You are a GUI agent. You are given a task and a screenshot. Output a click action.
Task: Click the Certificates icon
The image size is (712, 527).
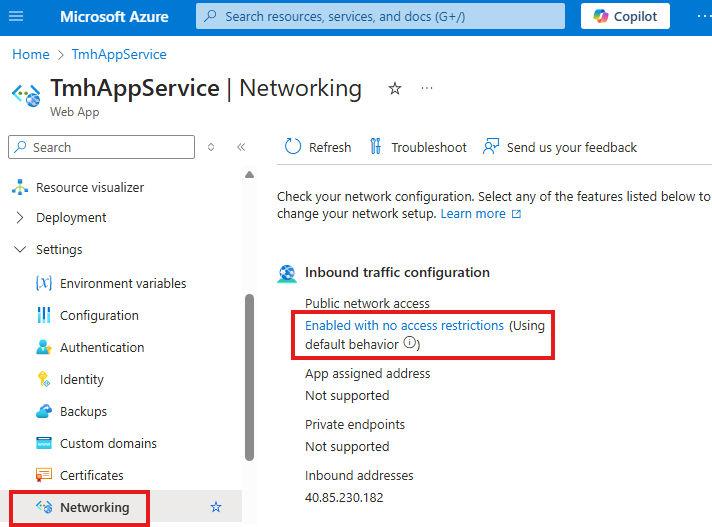(44, 475)
